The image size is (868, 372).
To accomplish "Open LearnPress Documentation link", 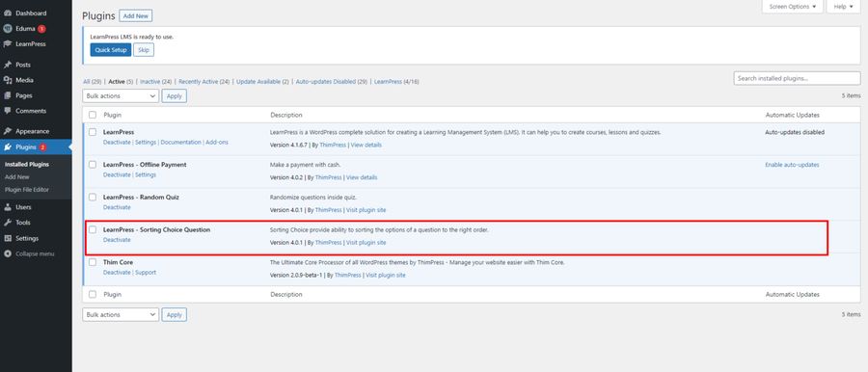I will coord(181,143).
